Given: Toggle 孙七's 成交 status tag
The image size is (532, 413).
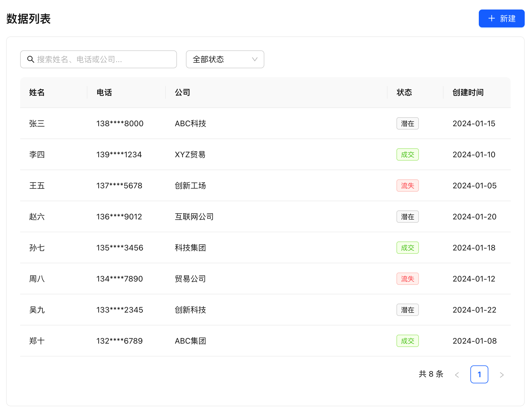Looking at the screenshot, I should (407, 248).
